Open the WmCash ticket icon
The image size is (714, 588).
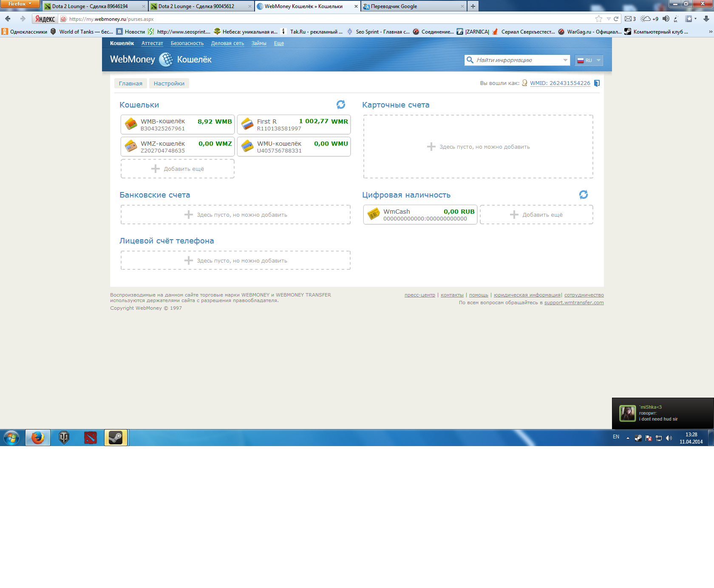(374, 214)
